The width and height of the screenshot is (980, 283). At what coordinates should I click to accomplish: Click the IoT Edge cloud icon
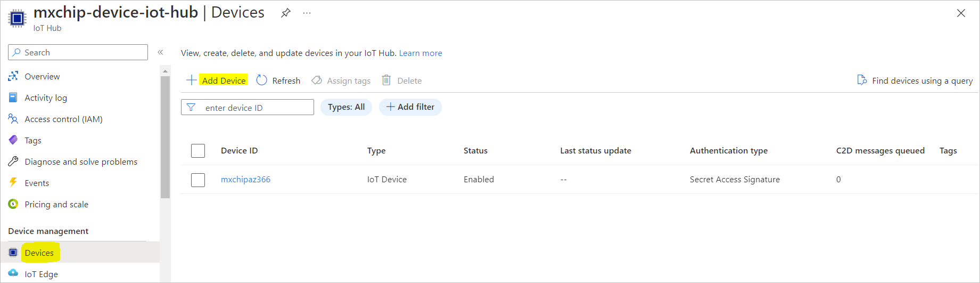[x=13, y=273]
